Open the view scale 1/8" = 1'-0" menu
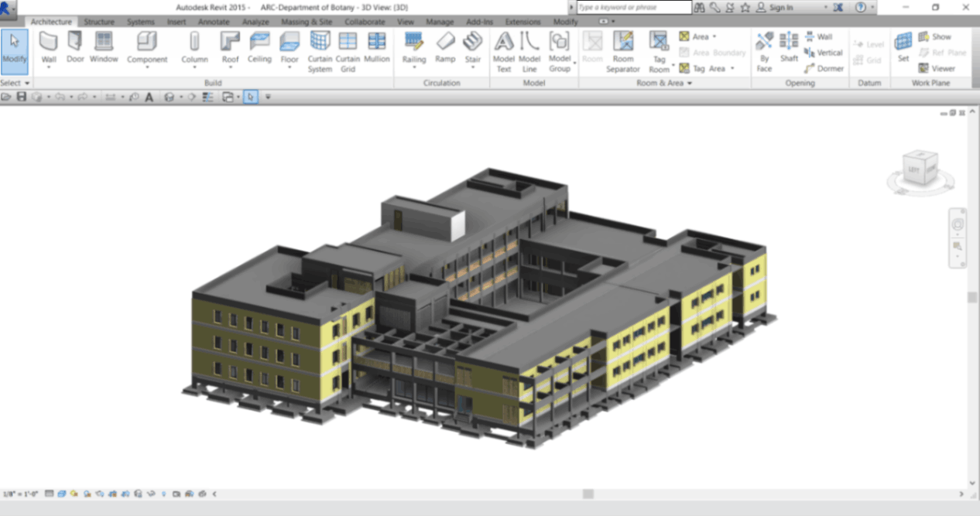 (x=20, y=494)
